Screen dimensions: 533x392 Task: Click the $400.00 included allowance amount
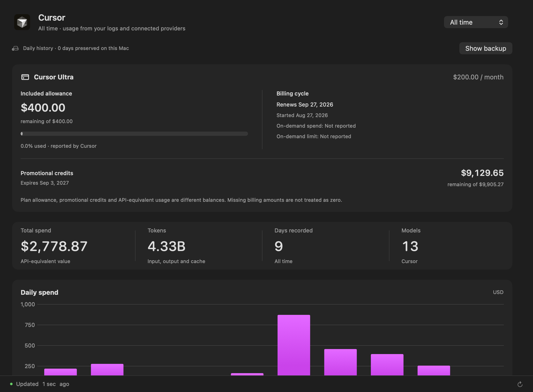point(43,108)
